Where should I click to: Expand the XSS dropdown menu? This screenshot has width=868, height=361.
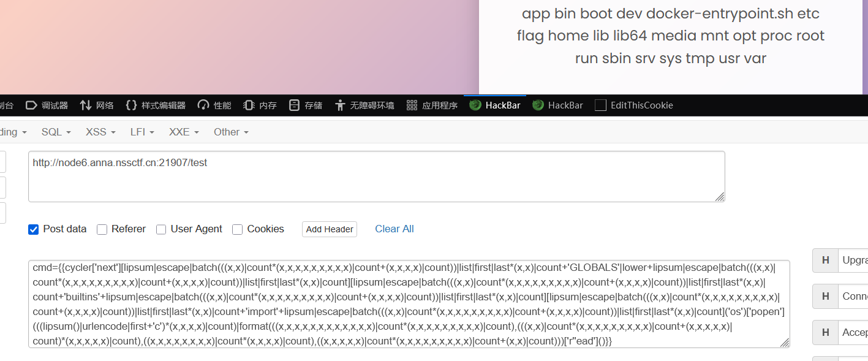(101, 132)
